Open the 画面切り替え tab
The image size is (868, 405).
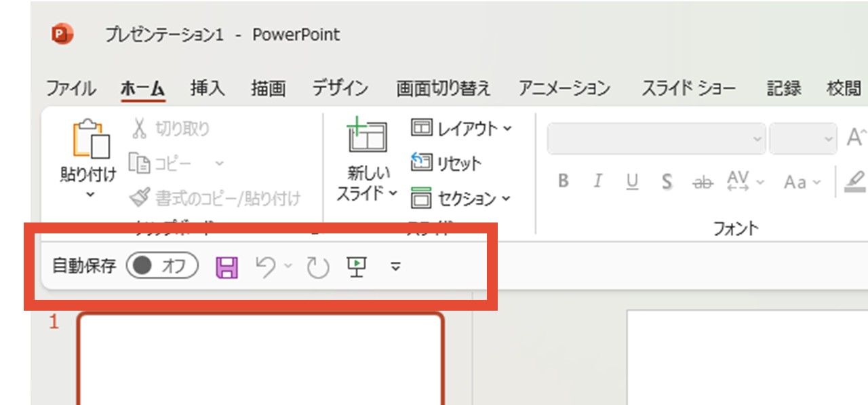[x=443, y=88]
